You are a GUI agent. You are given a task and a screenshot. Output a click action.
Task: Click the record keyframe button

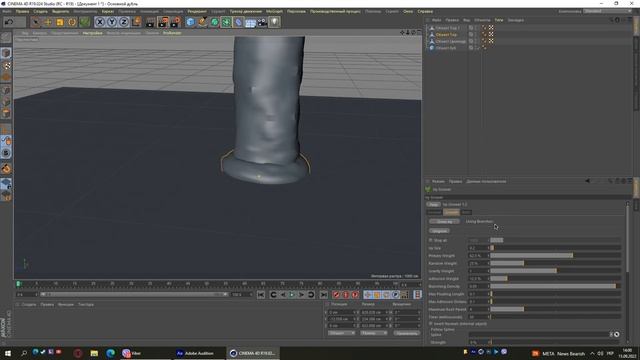coord(336,294)
